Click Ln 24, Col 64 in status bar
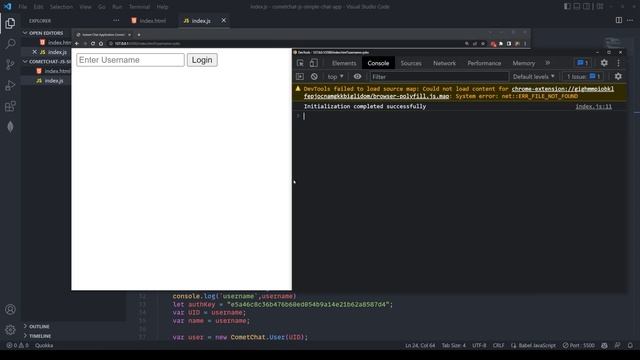This screenshot has width=640, height=360. pyautogui.click(x=420, y=345)
